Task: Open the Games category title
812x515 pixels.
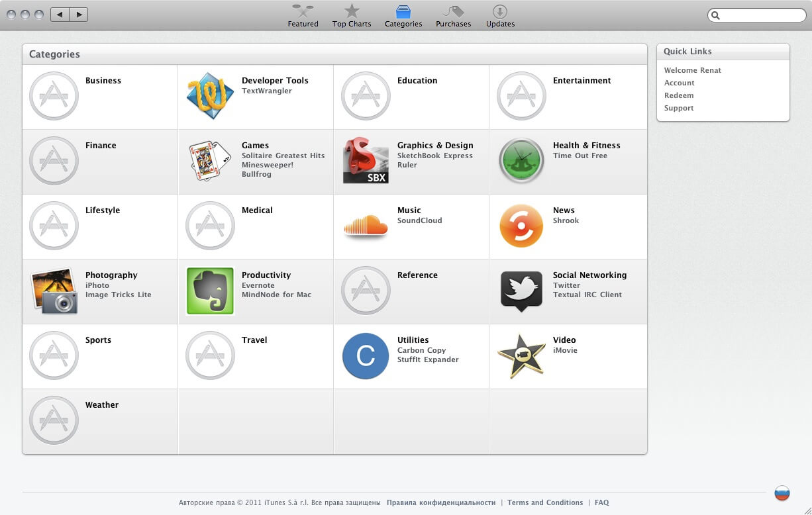Action: (x=255, y=145)
